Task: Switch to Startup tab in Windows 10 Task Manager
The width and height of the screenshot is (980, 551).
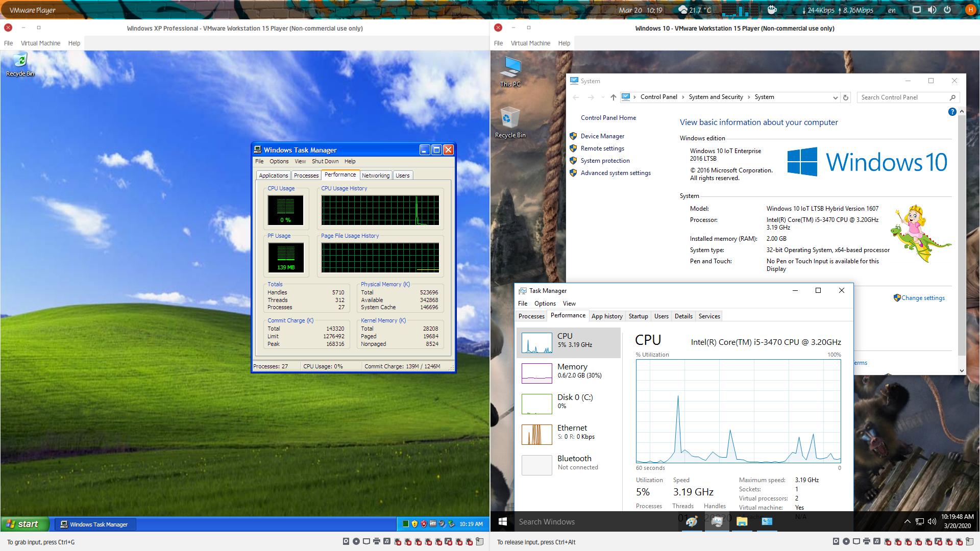Action: (638, 316)
